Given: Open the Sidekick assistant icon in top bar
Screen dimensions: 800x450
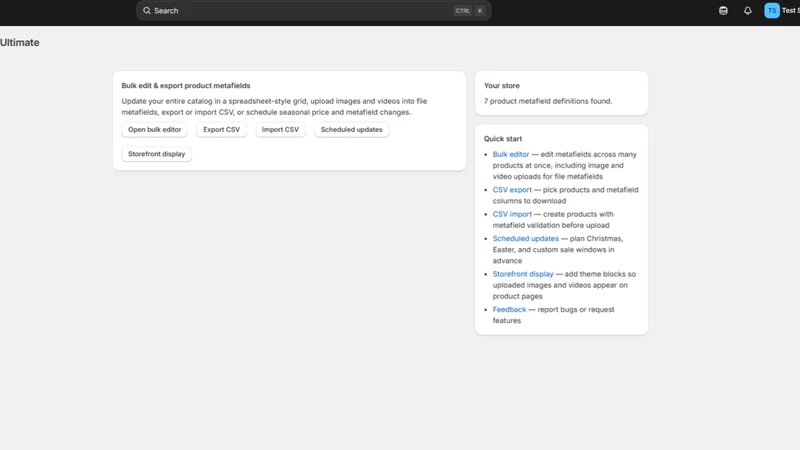Looking at the screenshot, I should (x=723, y=11).
